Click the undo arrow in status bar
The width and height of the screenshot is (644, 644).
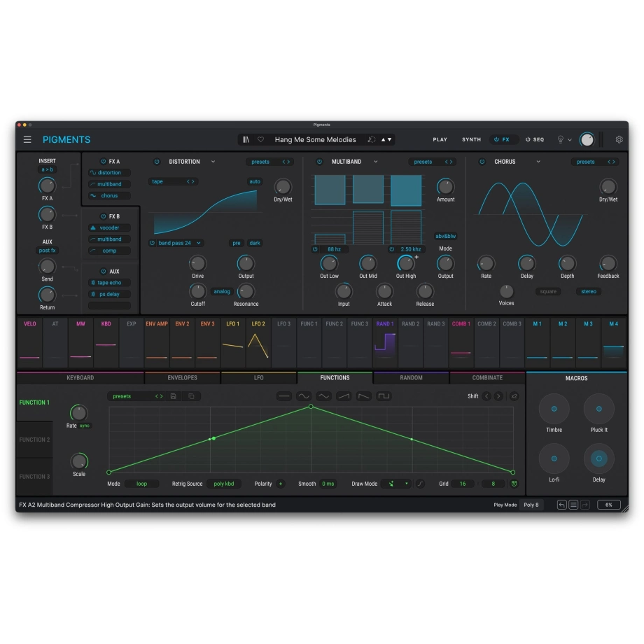[562, 505]
